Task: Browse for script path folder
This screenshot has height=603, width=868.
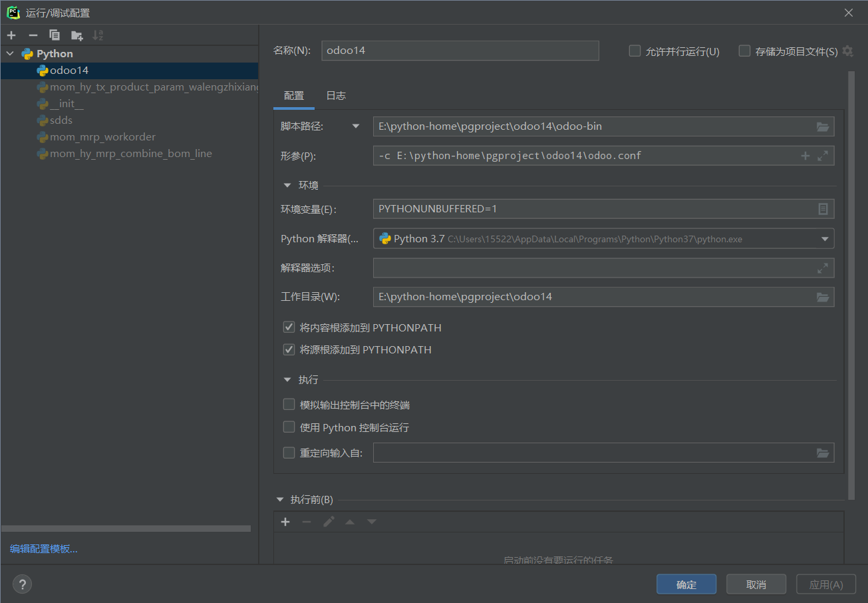Action: tap(823, 126)
